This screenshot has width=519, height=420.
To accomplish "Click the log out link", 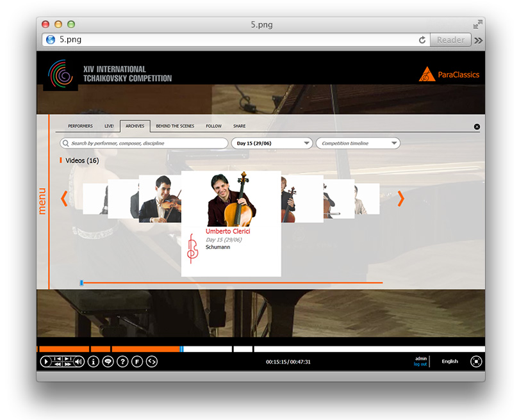I will (420, 364).
